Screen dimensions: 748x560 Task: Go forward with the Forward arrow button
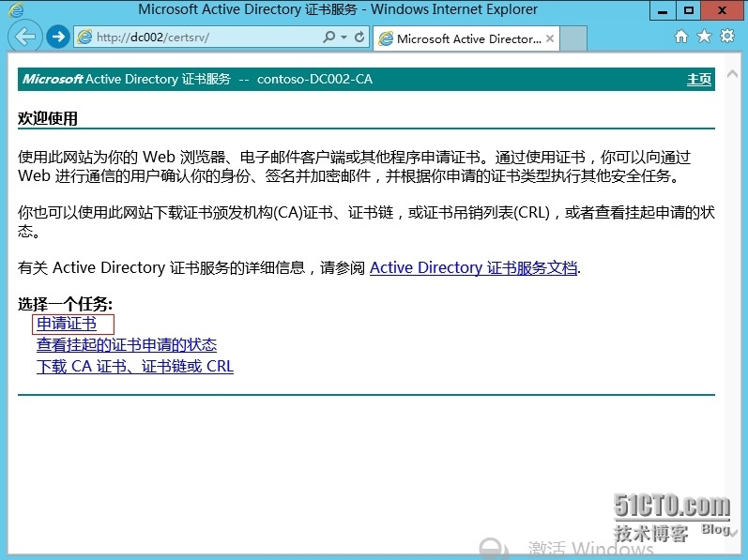[58, 37]
